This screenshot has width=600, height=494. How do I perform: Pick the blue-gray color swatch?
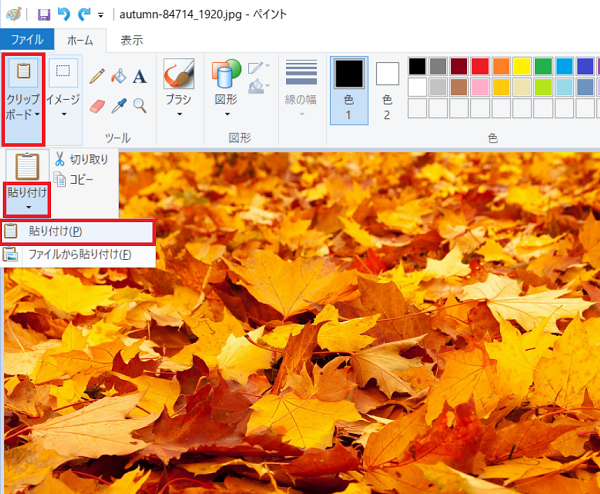tap(585, 87)
